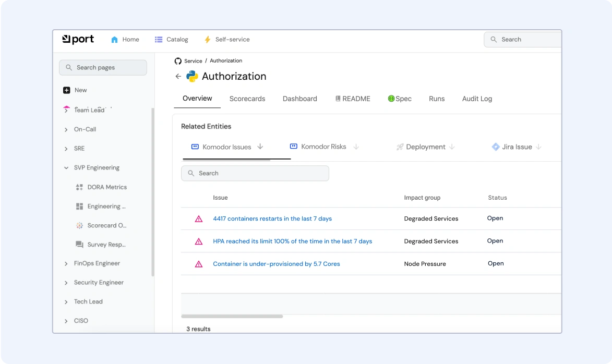Screen dimensions: 612x364
Task: Select the Deployment entities tab
Action: coord(425,147)
